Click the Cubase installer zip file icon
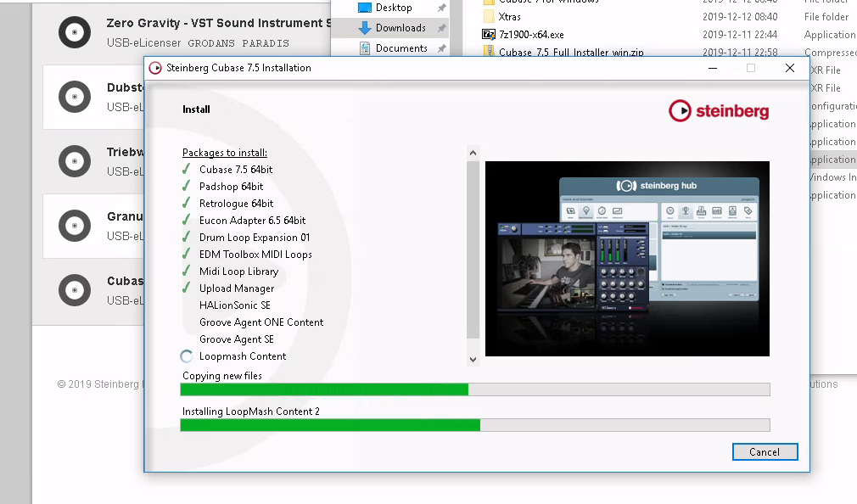The height and width of the screenshot is (504, 857). tap(489, 52)
